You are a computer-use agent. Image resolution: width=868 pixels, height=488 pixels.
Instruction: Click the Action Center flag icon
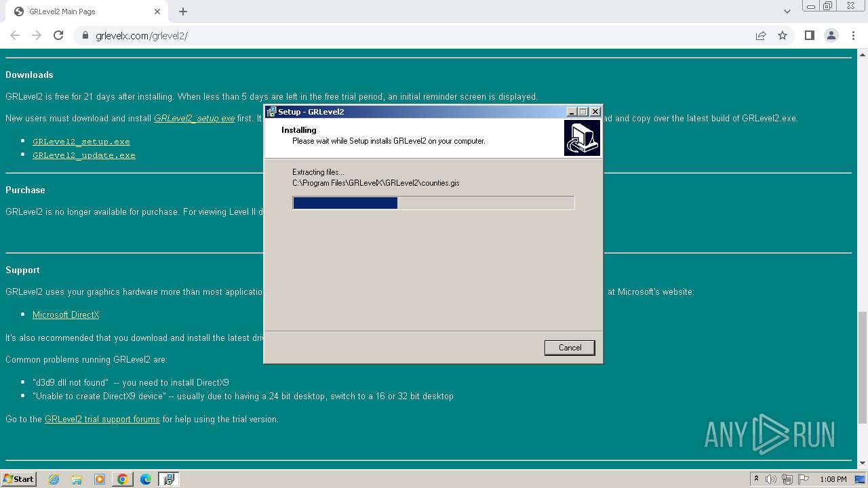(804, 479)
